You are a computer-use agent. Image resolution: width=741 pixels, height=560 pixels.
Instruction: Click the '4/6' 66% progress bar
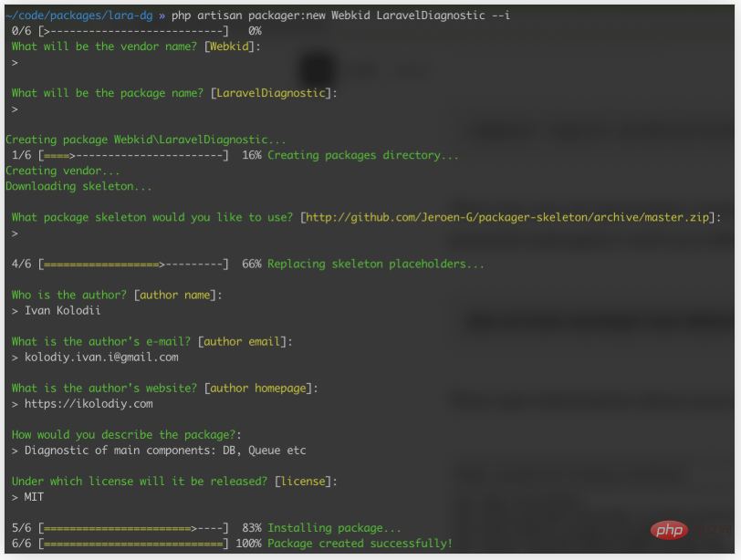tap(137, 264)
